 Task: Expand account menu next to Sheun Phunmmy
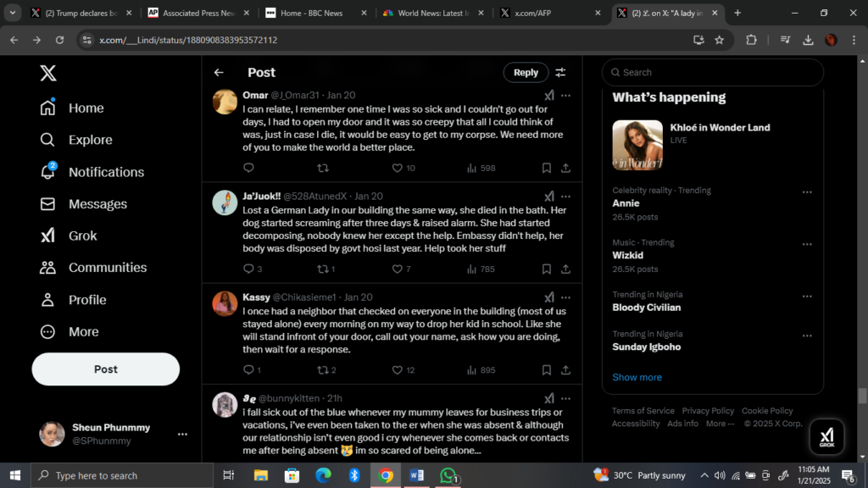pyautogui.click(x=182, y=434)
